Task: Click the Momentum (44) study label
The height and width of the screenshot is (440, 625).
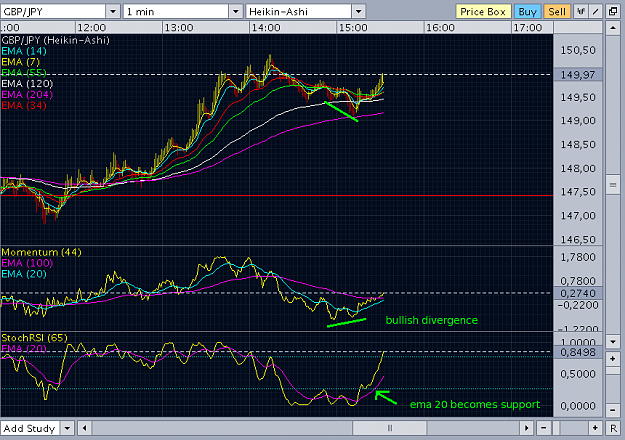Action: point(41,252)
